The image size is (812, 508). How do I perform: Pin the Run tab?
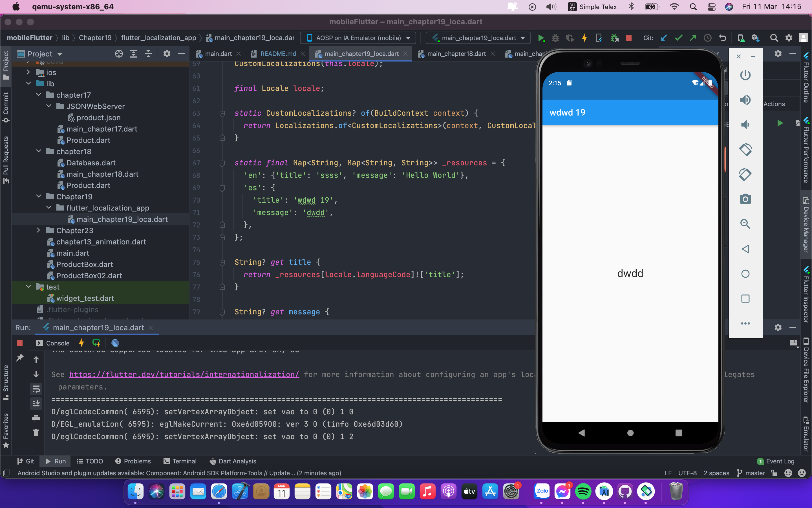[20, 358]
